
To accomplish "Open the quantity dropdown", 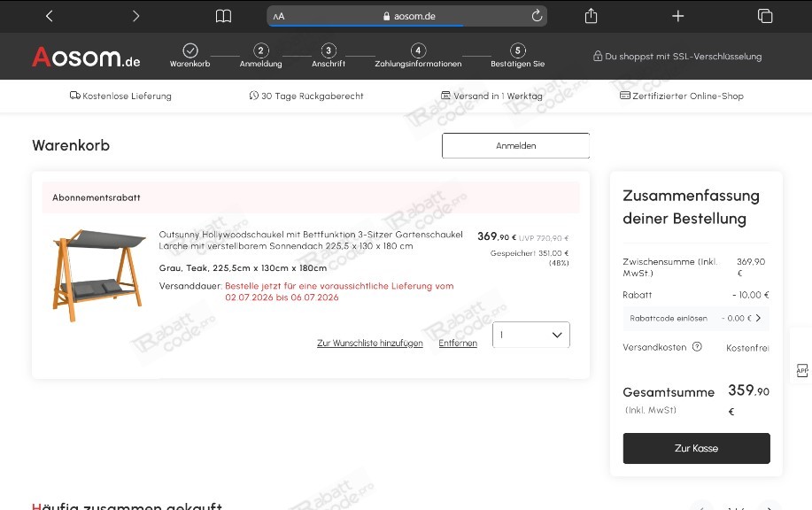I will point(530,335).
